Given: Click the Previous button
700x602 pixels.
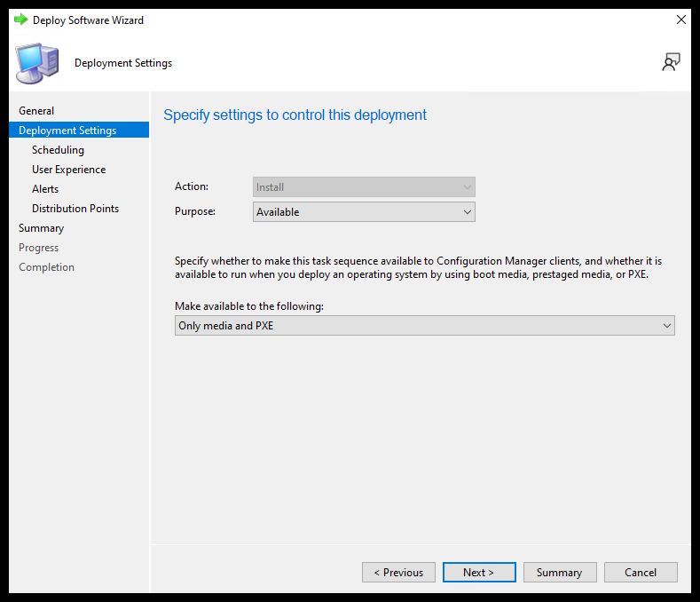Looking at the screenshot, I should coord(398,572).
